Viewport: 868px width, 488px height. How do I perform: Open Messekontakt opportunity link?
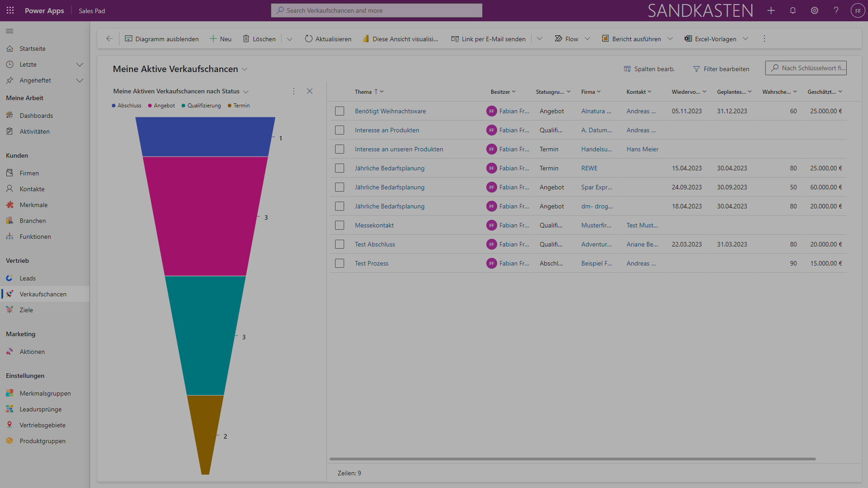tap(374, 225)
